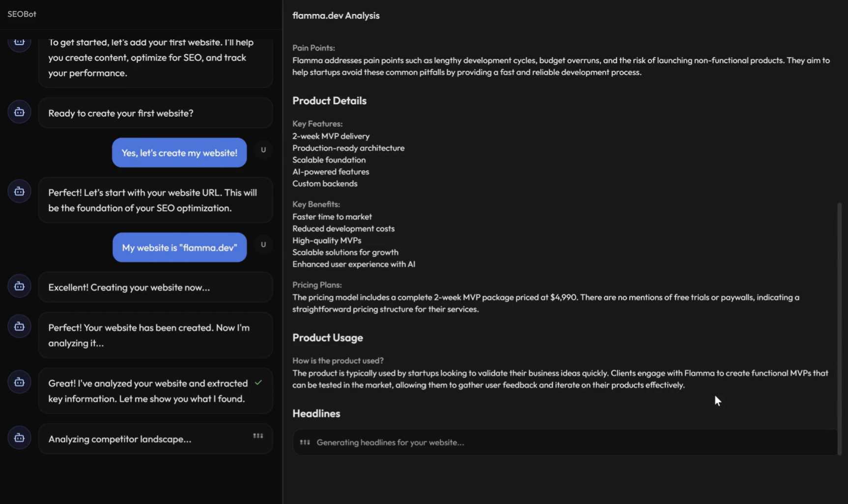The width and height of the screenshot is (848, 504).
Task: Click the green checkmark on the analyzed message
Action: [x=258, y=382]
